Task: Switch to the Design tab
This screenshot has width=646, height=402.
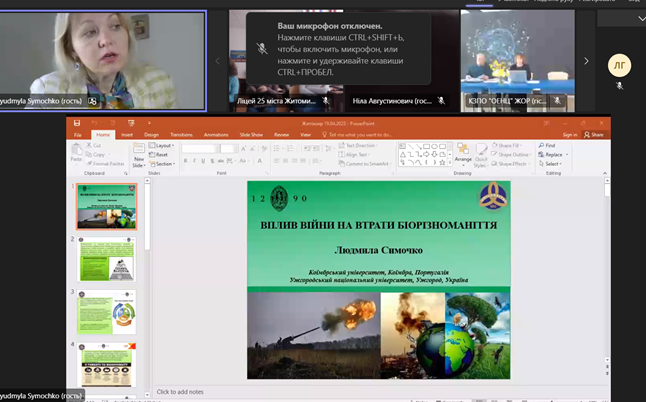Action: click(151, 135)
